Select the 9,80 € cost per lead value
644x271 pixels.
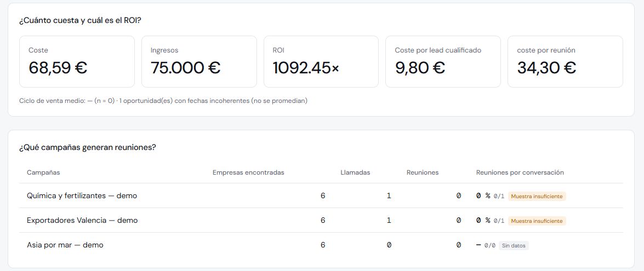click(x=420, y=68)
